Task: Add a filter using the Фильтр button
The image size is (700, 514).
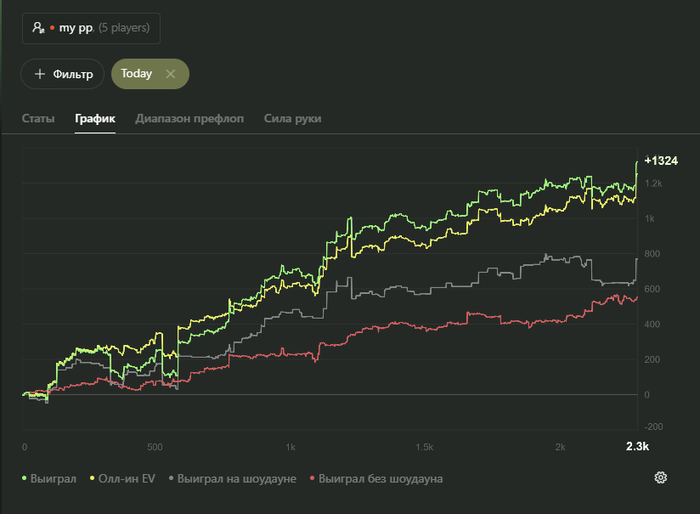Action: (63, 74)
